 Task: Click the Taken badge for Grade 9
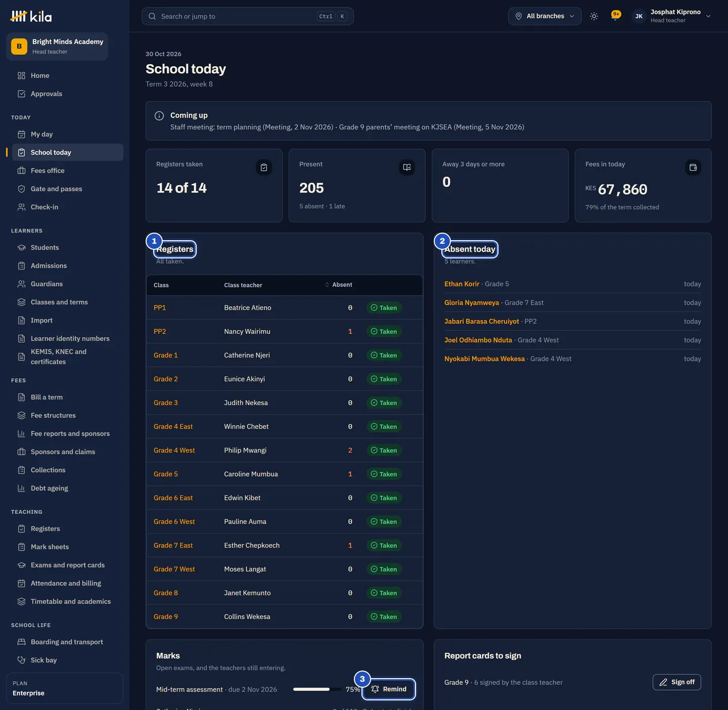pos(384,616)
